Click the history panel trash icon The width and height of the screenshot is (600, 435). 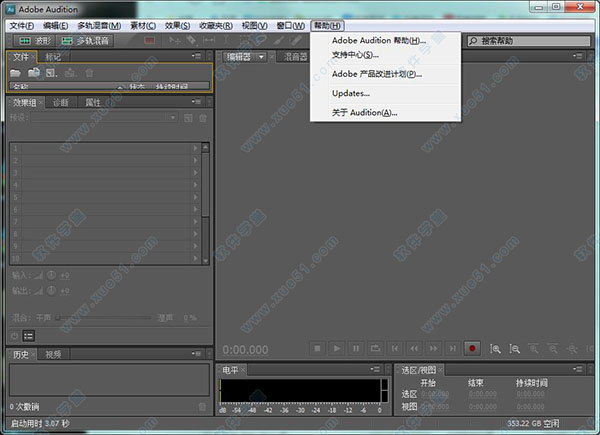pos(202,407)
